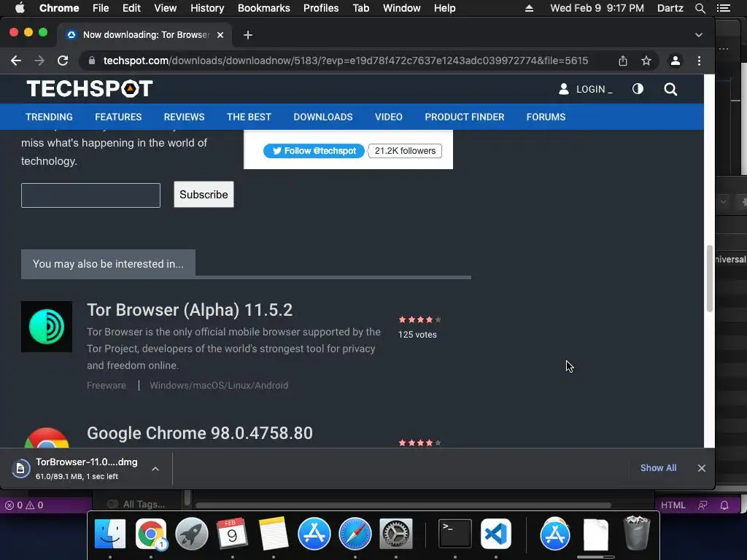Viewport: 747px width, 560px height.
Task: Open Trash from the Dock
Action: click(636, 533)
